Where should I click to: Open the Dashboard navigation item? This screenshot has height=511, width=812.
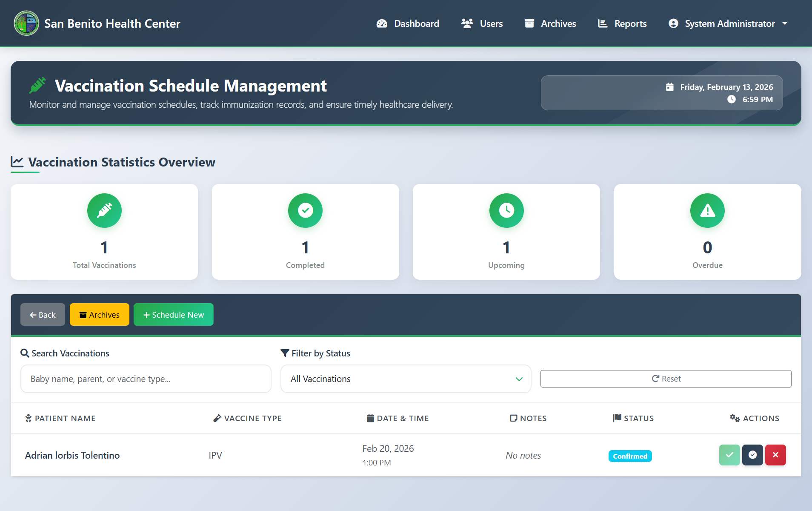pyautogui.click(x=408, y=23)
